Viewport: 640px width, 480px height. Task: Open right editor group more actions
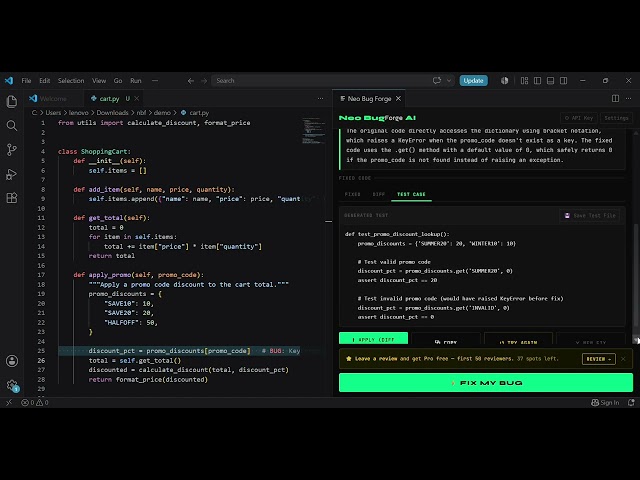point(629,98)
